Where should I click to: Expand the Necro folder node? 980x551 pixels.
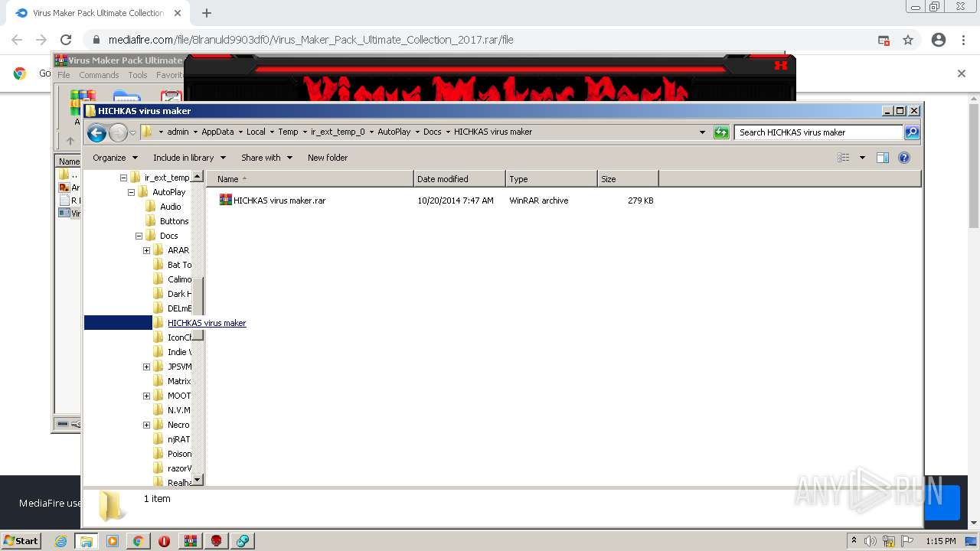[146, 425]
